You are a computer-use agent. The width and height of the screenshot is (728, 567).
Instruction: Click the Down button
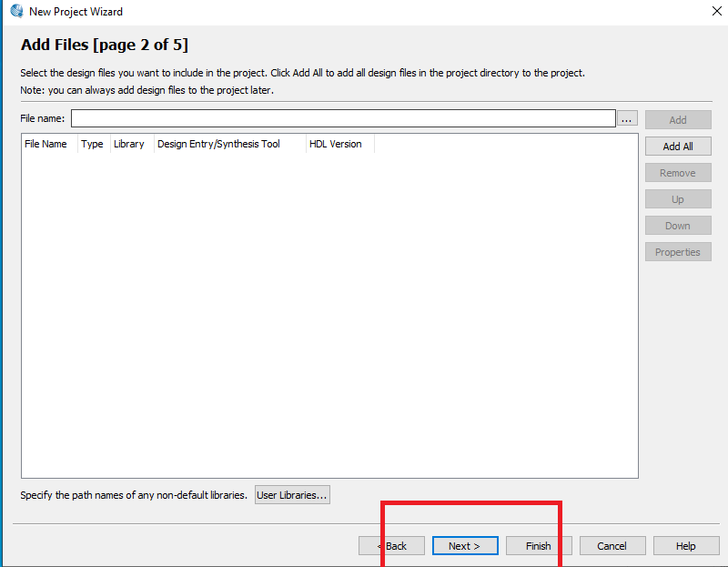click(x=678, y=226)
